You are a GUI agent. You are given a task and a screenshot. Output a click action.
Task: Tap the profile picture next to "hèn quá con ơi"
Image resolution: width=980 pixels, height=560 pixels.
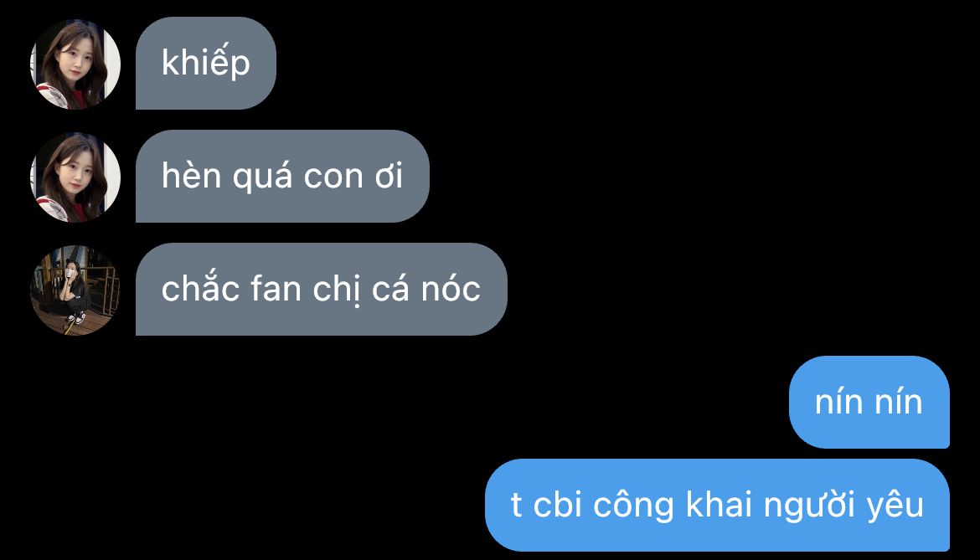pos(75,177)
